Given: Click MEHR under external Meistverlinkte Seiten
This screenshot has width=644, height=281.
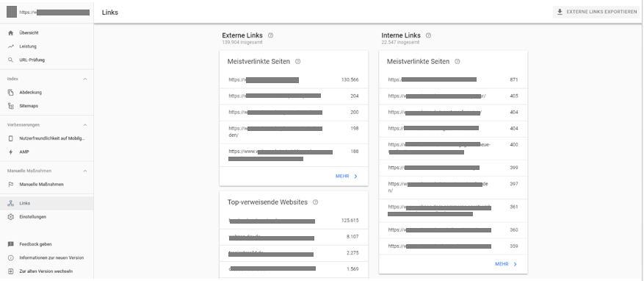Looking at the screenshot, I should click(347, 176).
